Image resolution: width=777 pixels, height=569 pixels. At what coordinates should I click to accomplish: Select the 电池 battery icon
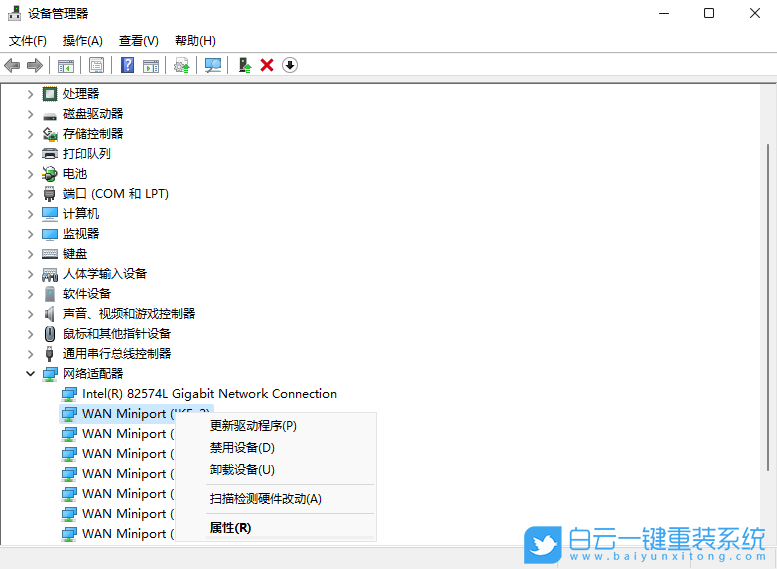(x=50, y=174)
